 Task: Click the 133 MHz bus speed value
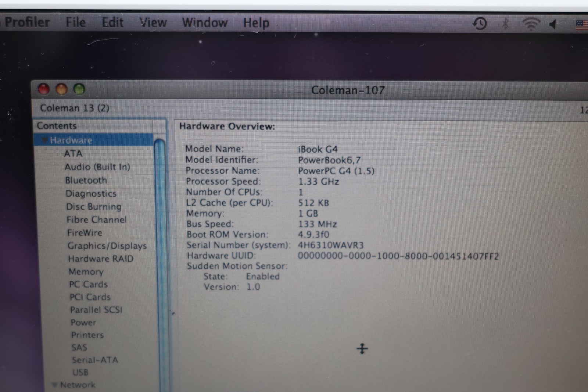317,224
